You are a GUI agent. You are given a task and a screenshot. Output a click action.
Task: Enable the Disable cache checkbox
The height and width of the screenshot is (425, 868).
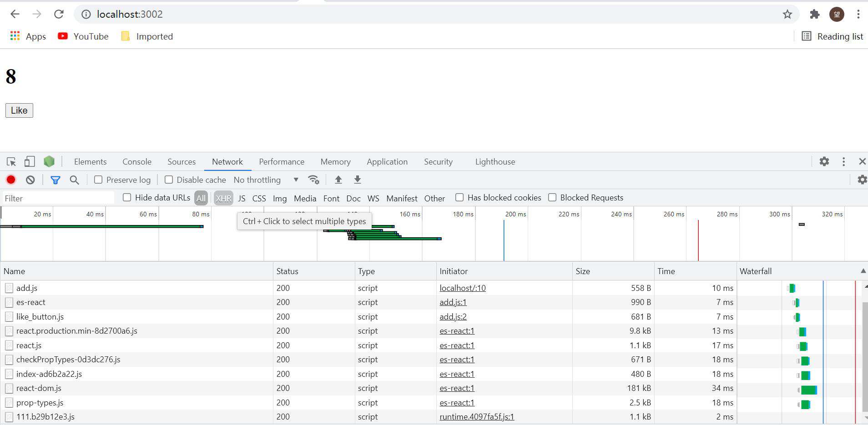point(169,180)
